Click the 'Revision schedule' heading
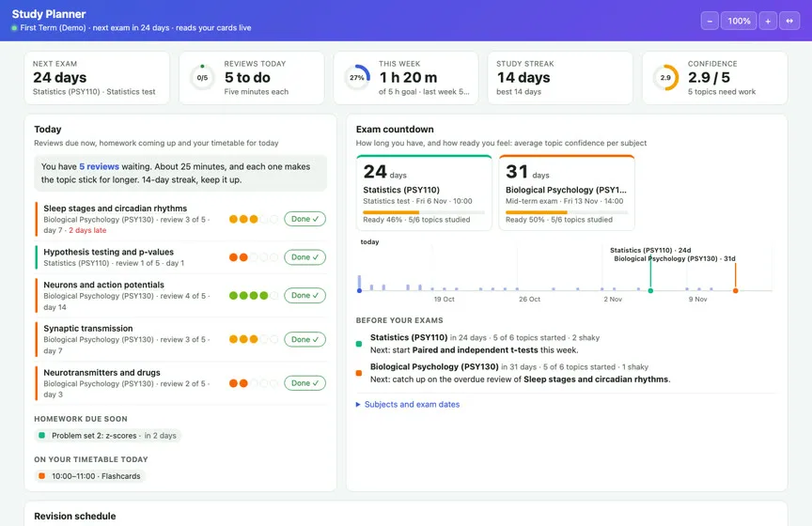 (x=75, y=517)
